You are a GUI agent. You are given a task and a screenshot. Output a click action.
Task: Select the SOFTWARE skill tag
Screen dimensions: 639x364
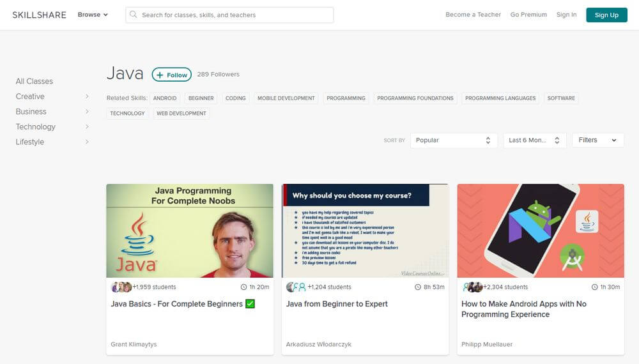(561, 98)
